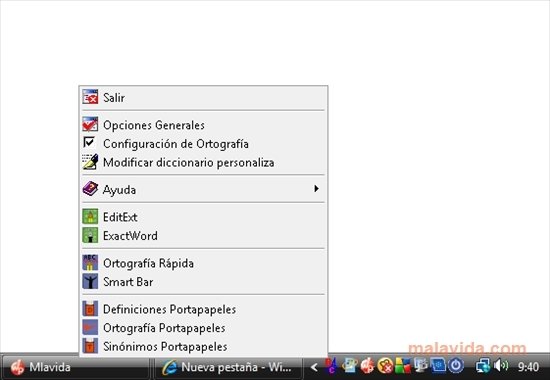Viewport: 550px width, 380px height.
Task: Click the Ortografía Portapapeles icon
Action: point(90,327)
